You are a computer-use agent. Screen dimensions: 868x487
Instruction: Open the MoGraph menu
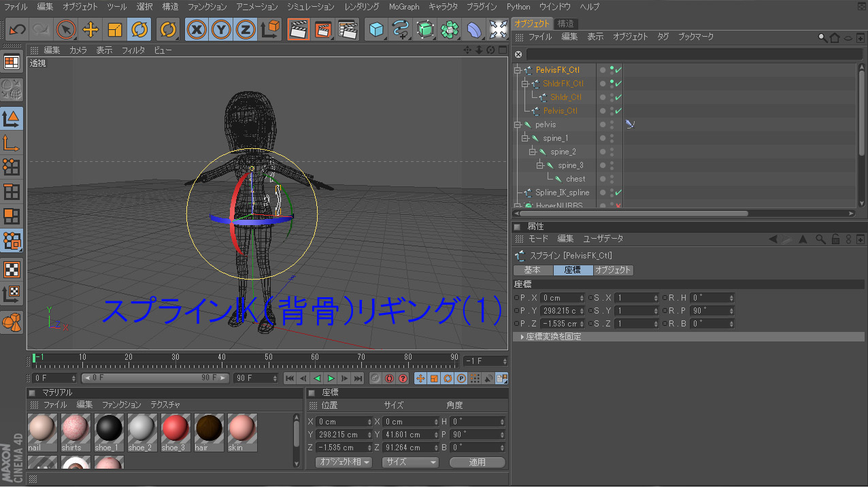click(404, 7)
